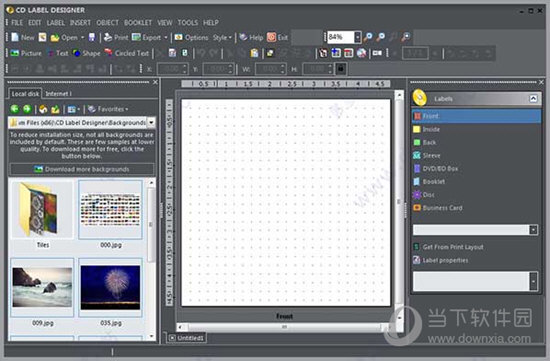Viewport: 550px width, 361px height.
Task: Switch to the Local disk tab
Action: (x=25, y=94)
